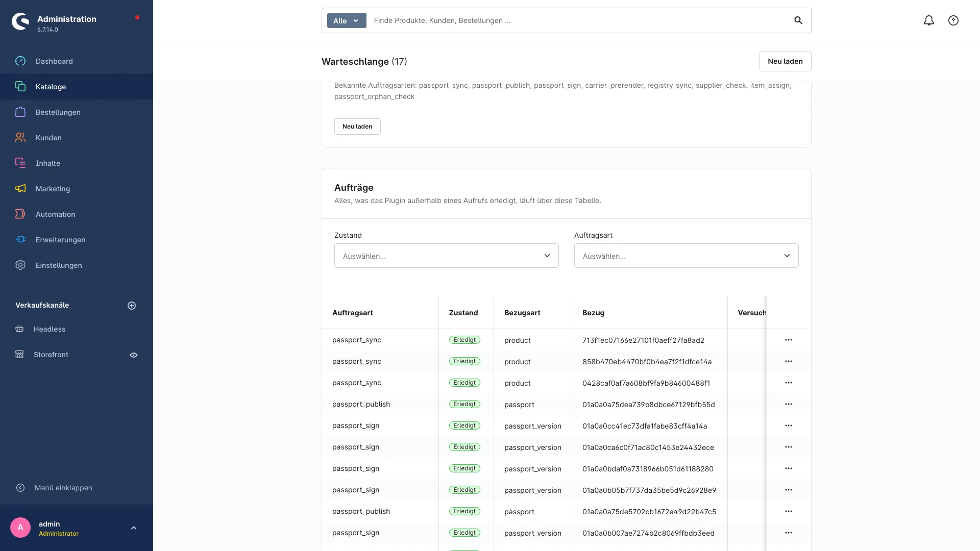The width and height of the screenshot is (980, 551).
Task: Open actions menu for 01a0a0b007ae7274b2c8069ffbdb3eed row
Action: click(789, 533)
